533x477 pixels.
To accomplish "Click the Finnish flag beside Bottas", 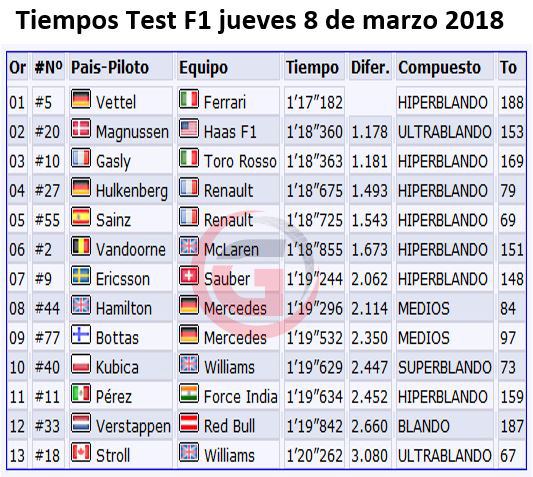I will (x=81, y=335).
